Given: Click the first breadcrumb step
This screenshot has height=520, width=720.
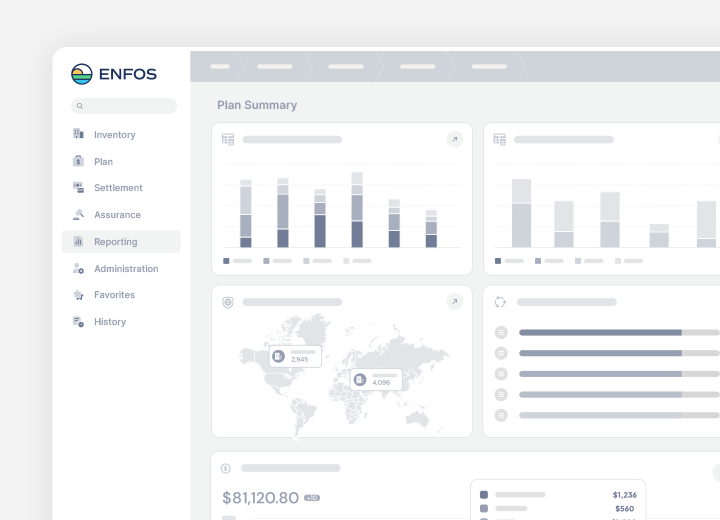Looking at the screenshot, I should pyautogui.click(x=220, y=67).
